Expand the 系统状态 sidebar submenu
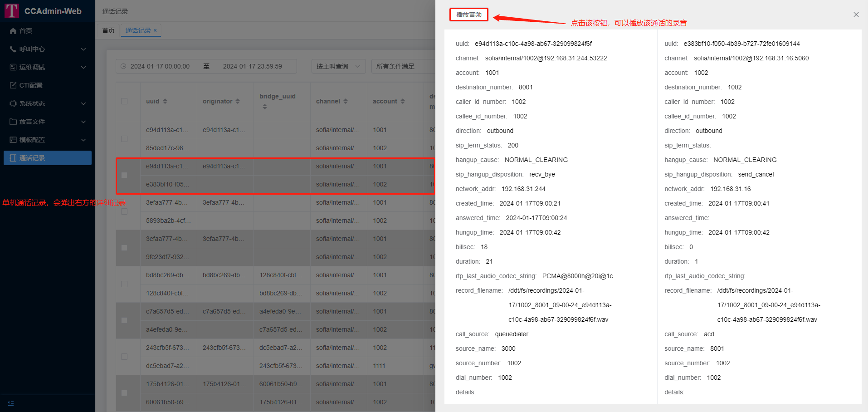Screen dimensions: 868x412 point(83,103)
